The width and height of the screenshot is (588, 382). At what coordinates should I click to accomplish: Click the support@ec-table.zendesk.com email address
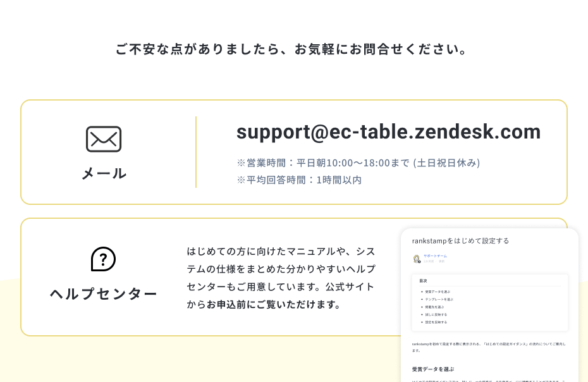388,132
